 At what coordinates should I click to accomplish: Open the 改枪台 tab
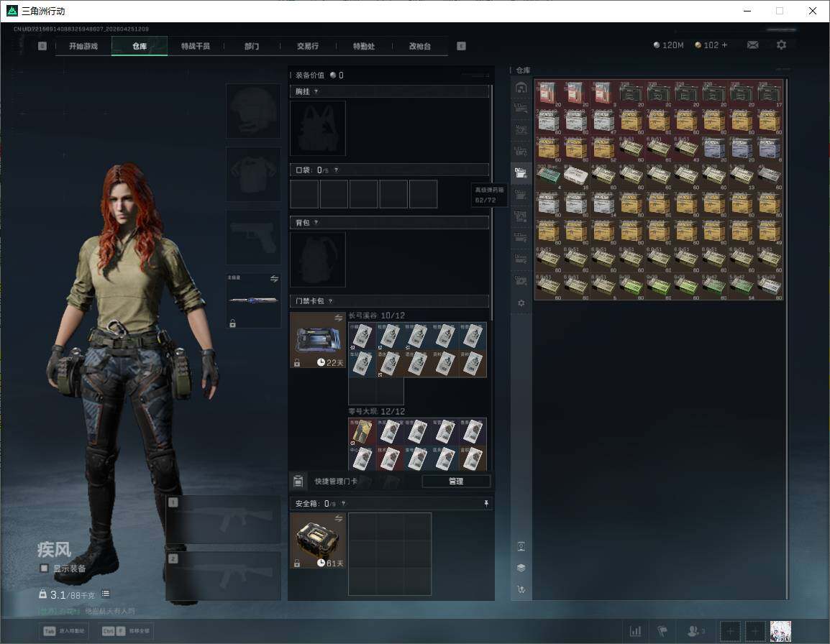click(420, 46)
